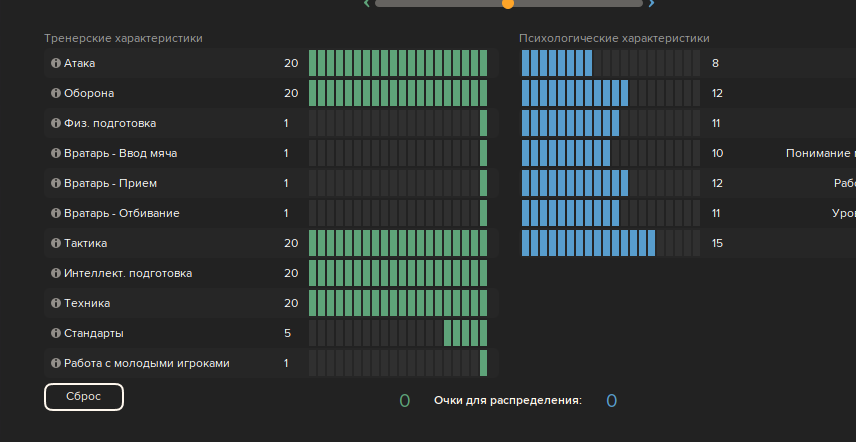856x442 pixels.
Task: Adjust Техника rating bar
Action: point(398,303)
